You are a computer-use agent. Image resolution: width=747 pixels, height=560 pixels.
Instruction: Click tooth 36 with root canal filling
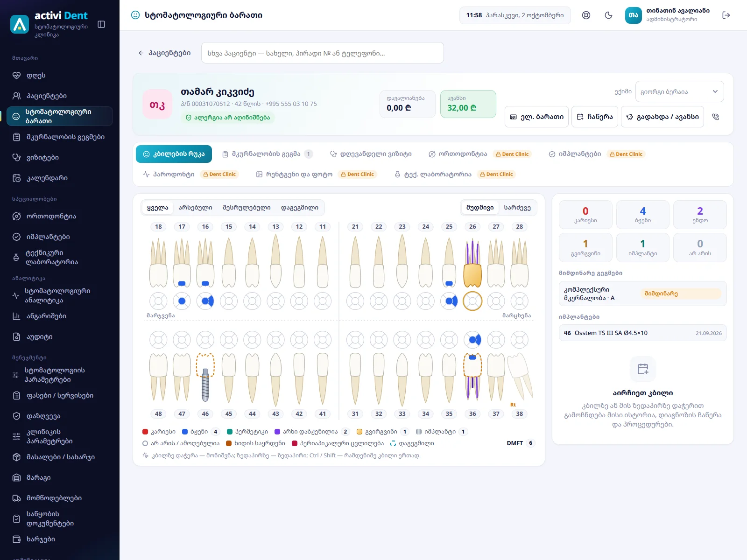pos(472,376)
